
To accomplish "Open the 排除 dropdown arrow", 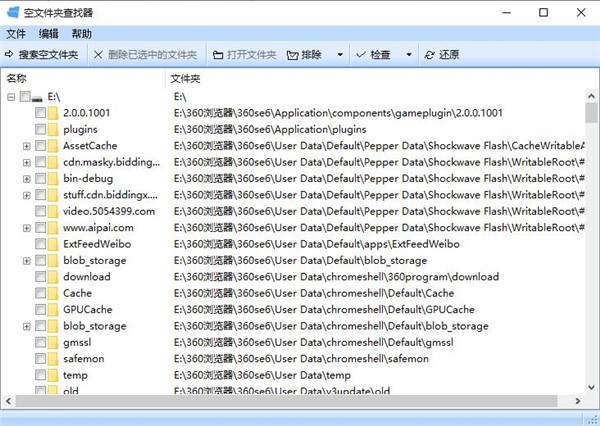I will tap(340, 55).
